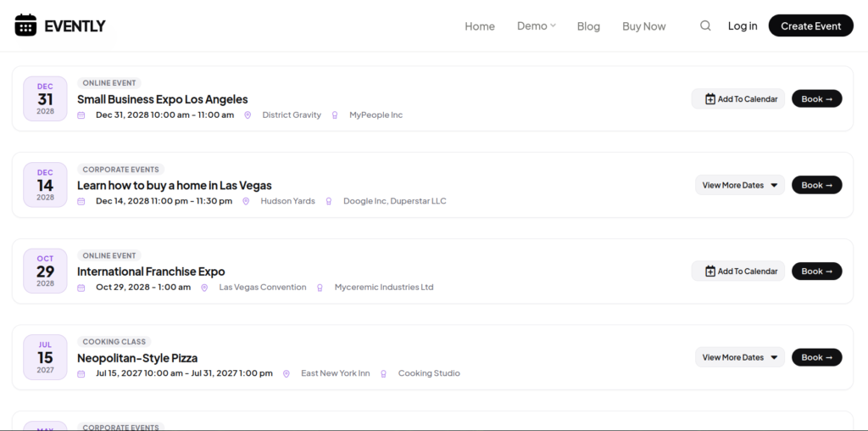This screenshot has width=868, height=431.
Task: Click Corporate Events tag on Las Vegas home event
Action: click(120, 170)
